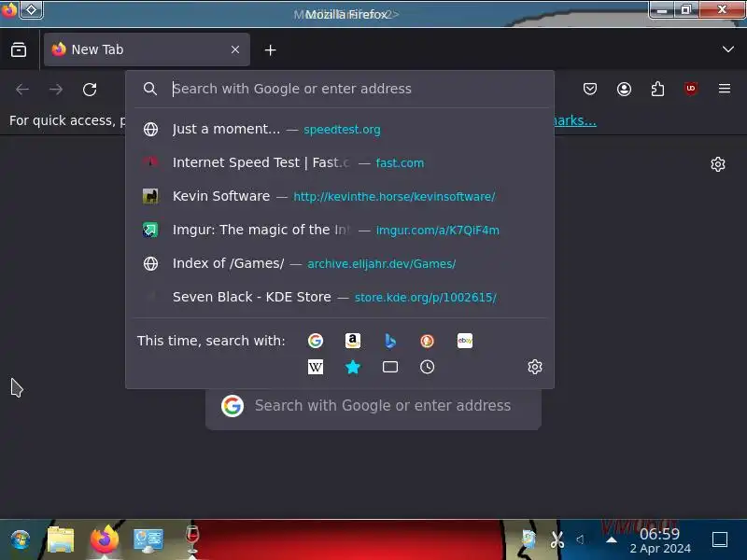
Task: Toggle the keep-on-all-desktops titlebar icon
Action: (x=32, y=9)
